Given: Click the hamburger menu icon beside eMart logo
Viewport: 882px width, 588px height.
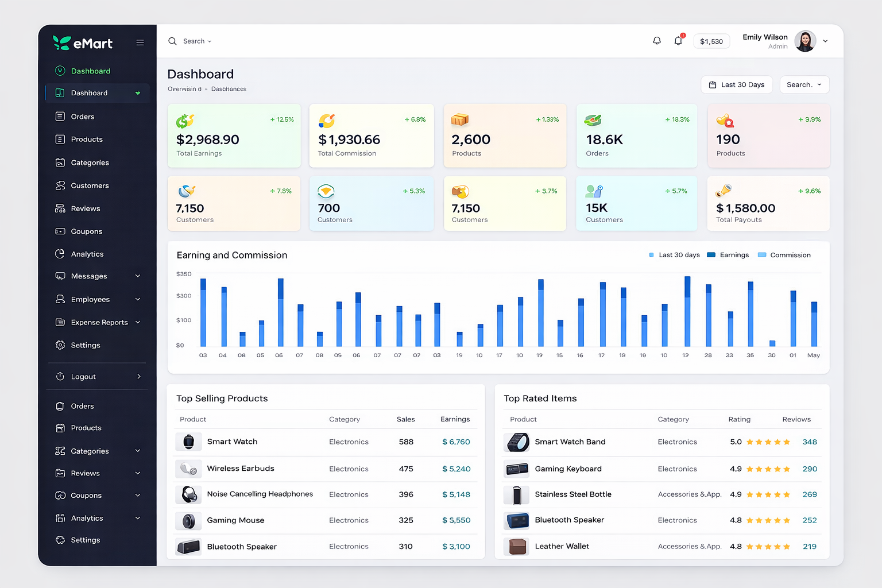Looking at the screenshot, I should (x=140, y=42).
